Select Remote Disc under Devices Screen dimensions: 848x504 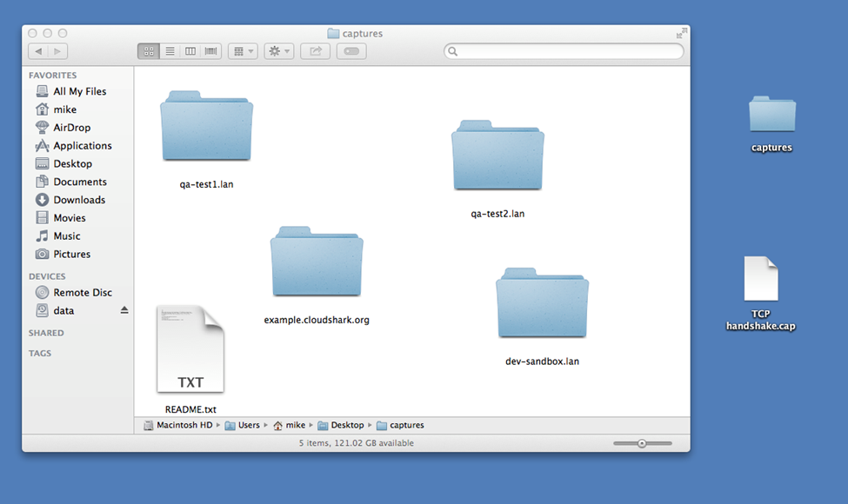(82, 293)
